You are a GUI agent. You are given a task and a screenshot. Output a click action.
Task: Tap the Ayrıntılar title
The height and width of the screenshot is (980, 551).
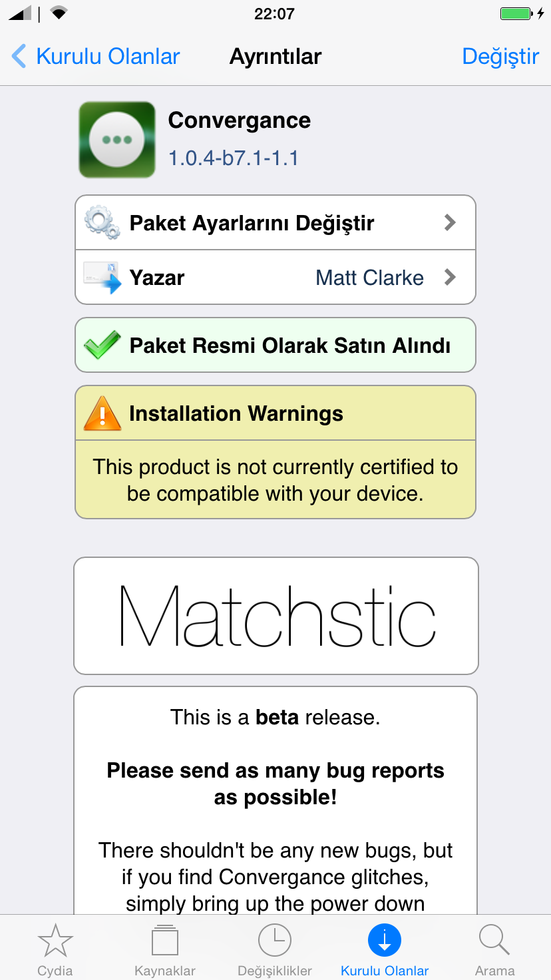[x=275, y=57]
